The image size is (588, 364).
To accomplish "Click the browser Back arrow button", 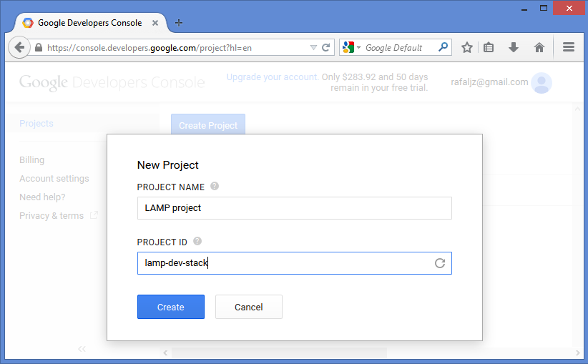I will point(19,48).
